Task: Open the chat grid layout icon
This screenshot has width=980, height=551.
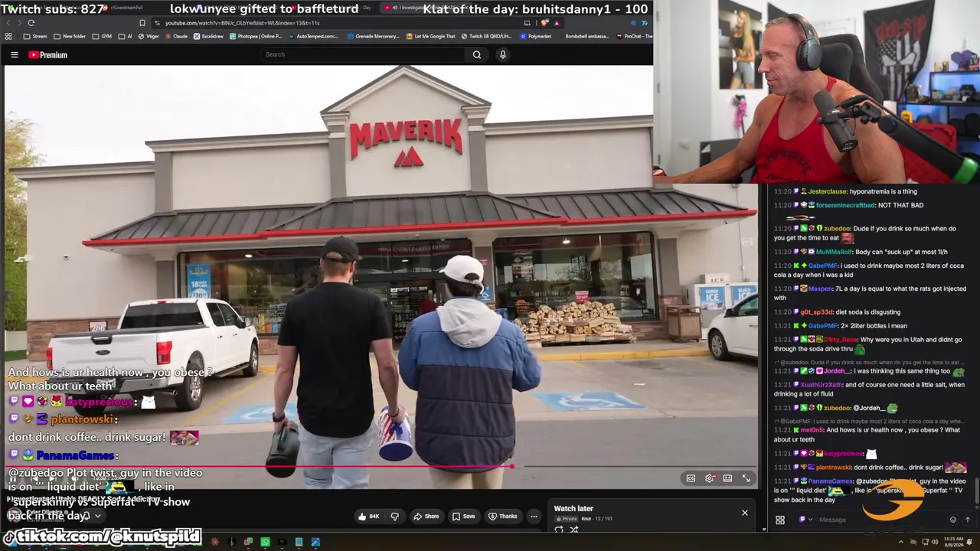Action: 780,520
